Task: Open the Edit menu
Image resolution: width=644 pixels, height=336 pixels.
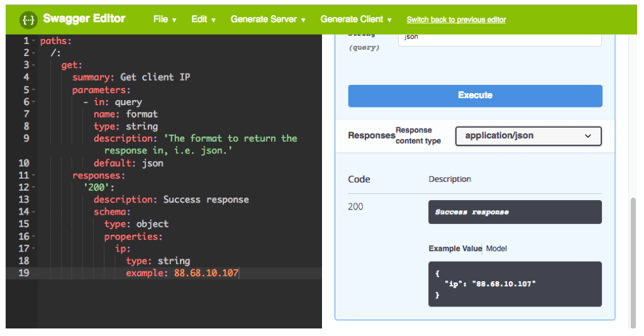Action: [203, 20]
